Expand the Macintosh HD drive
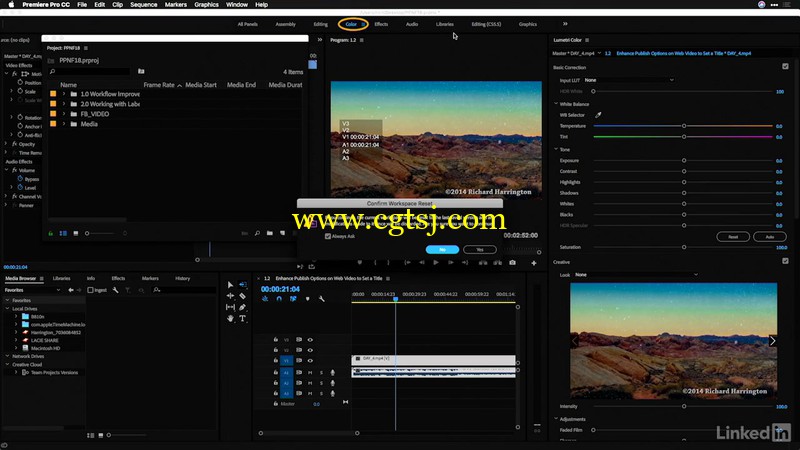This screenshot has width=800, height=450. coord(16,348)
